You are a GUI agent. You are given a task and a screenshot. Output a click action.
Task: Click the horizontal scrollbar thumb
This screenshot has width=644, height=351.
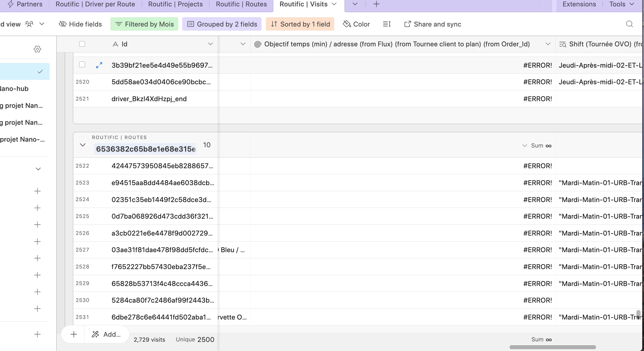(552, 347)
